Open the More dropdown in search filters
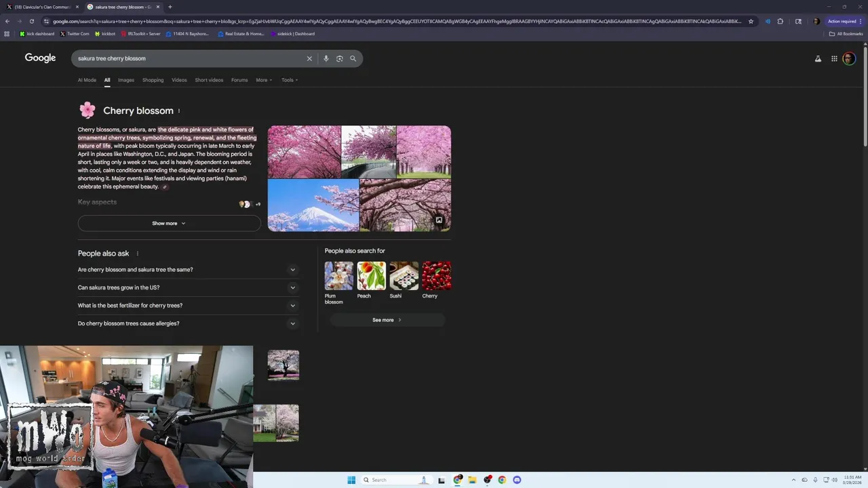 click(x=264, y=80)
